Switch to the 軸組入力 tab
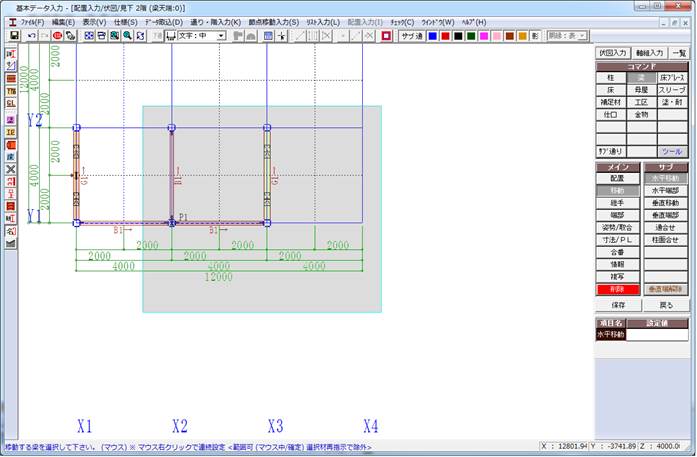The height and width of the screenshot is (457, 697). point(649,53)
